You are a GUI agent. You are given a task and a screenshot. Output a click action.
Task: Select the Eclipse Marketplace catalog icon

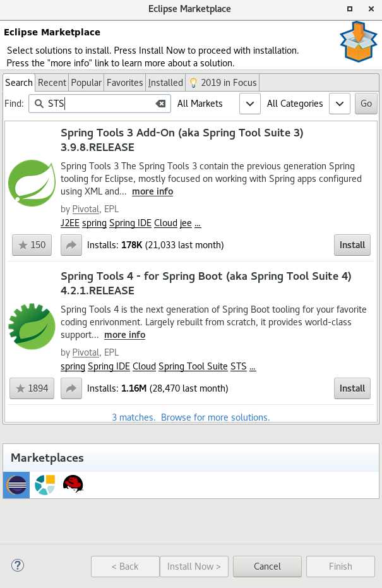coord(16,485)
